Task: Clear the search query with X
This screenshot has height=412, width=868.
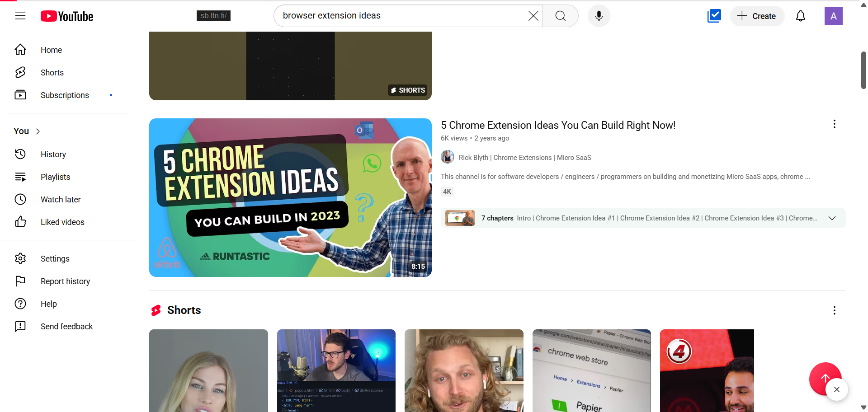Action: tap(533, 16)
